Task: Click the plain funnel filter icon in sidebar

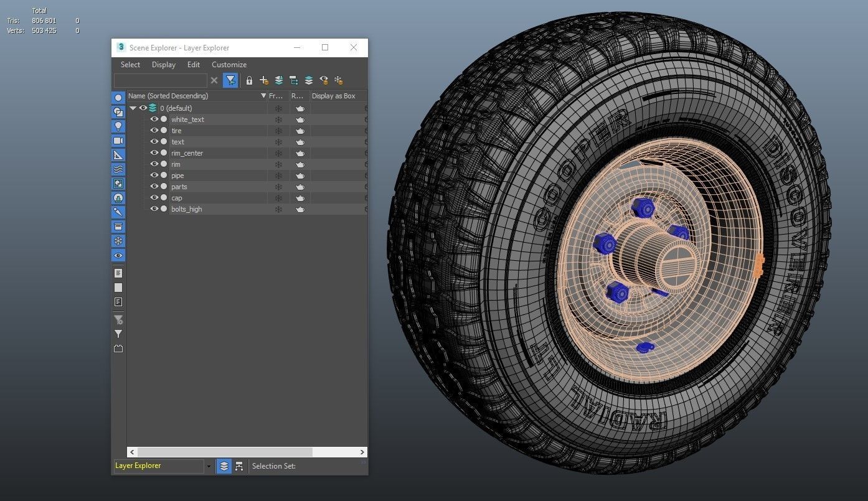Action: 118,334
